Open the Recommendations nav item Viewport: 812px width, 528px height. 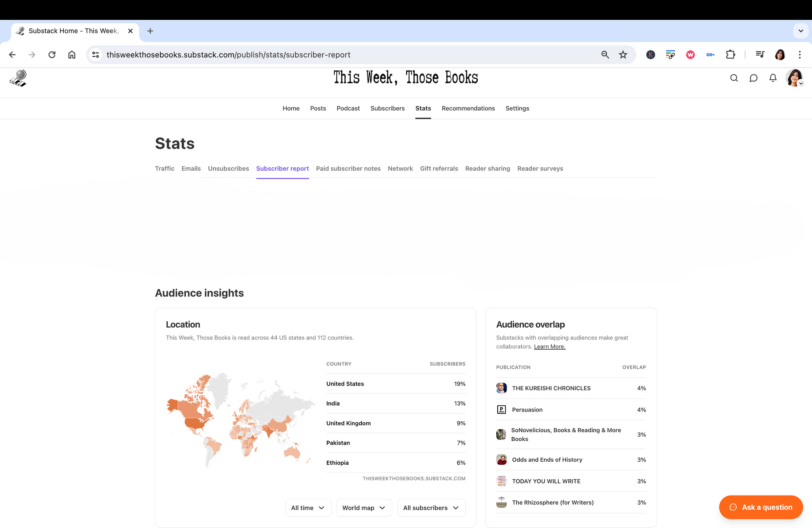(468, 108)
